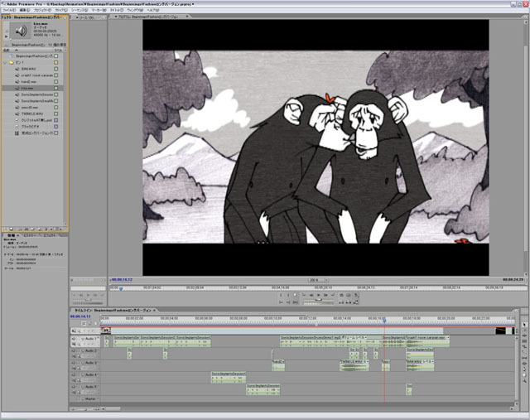Collapse the Audio 1 track triangle
Image resolution: width=530 pixels, height=420 pixels.
pos(83,339)
